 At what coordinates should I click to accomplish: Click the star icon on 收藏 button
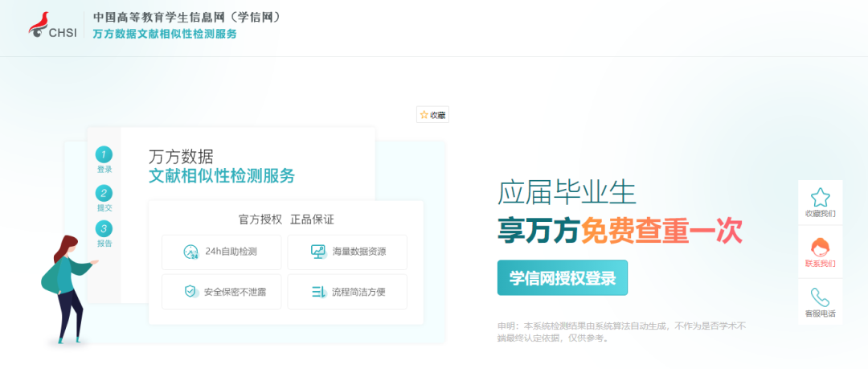point(424,115)
